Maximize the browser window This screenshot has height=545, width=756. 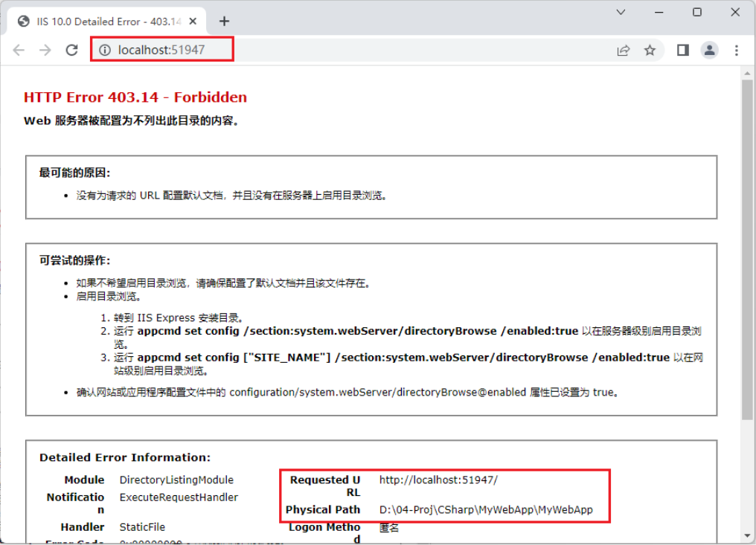696,12
